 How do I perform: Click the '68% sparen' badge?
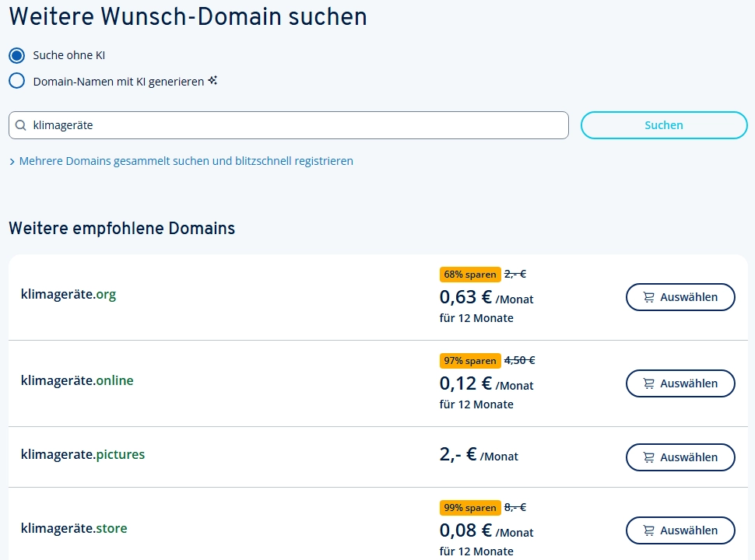coord(470,275)
